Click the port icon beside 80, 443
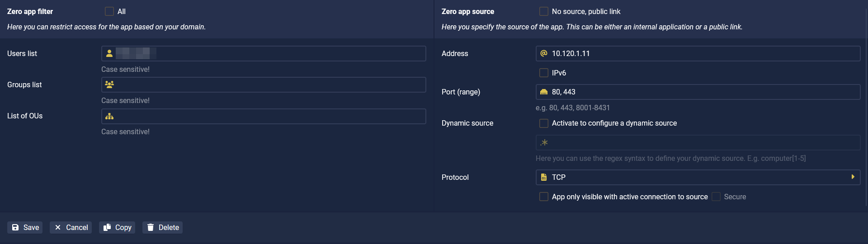 (x=544, y=92)
